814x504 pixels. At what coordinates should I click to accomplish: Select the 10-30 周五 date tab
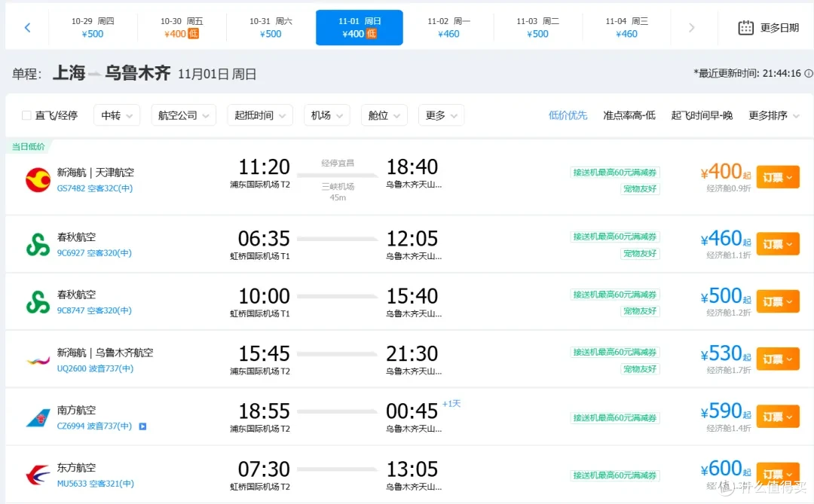click(182, 28)
